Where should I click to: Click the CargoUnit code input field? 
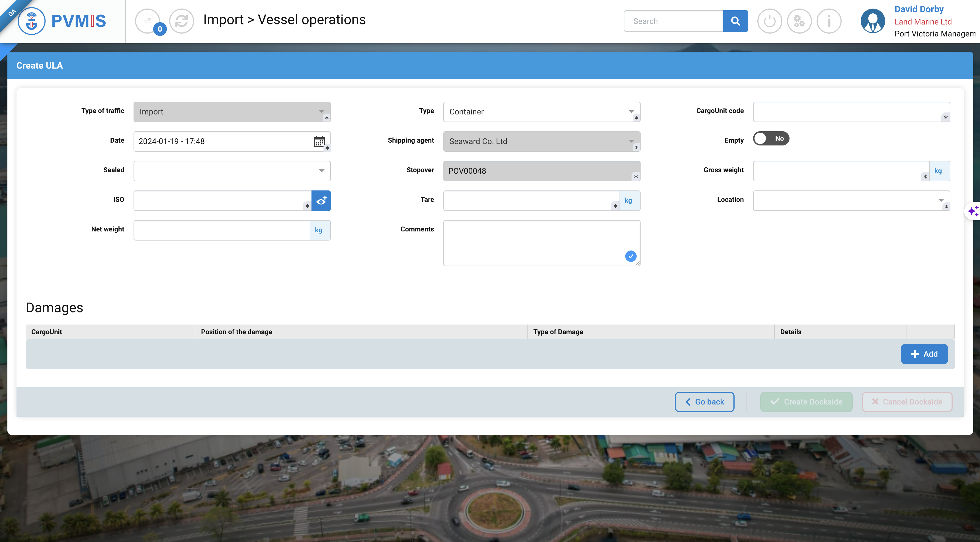(851, 112)
